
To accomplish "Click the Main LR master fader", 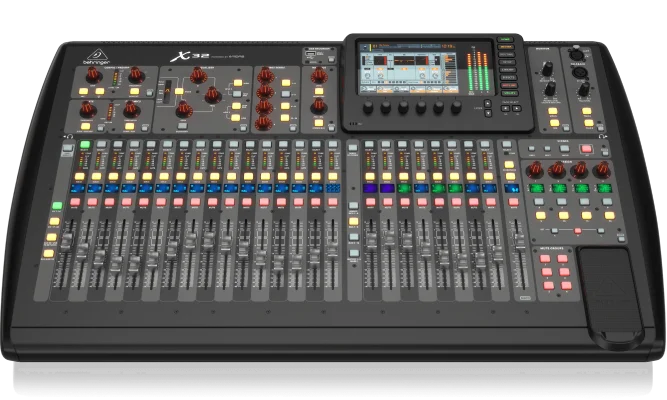I will [x=520, y=241].
